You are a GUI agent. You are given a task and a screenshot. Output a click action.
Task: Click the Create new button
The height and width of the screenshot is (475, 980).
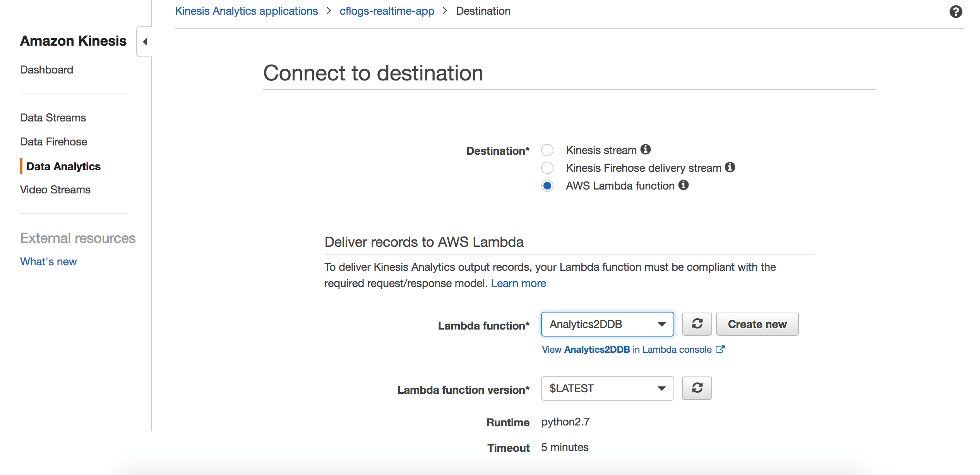(x=757, y=324)
